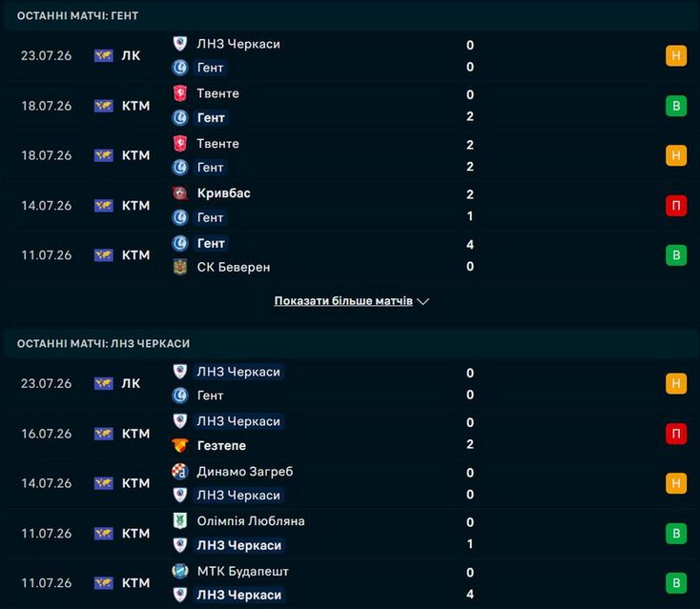The width and height of the screenshot is (700, 609).
Task: Click the Твенте crest in Гент's 0–2 win
Action: [180, 93]
